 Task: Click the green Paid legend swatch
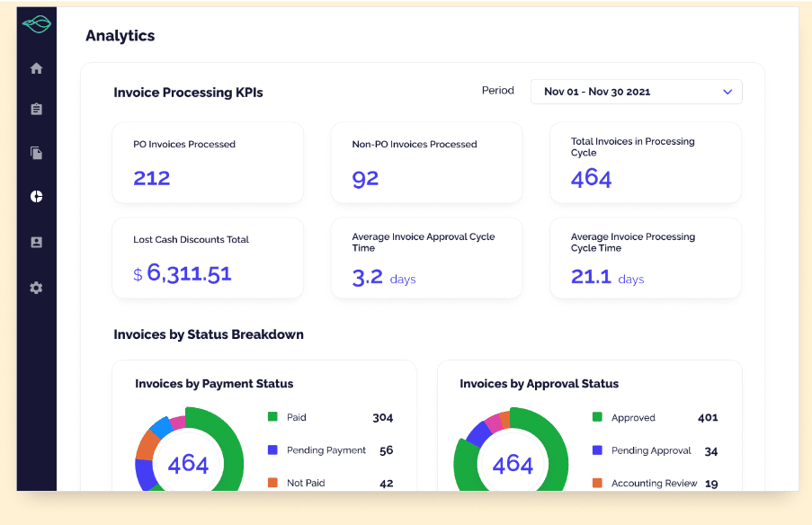[x=272, y=417]
